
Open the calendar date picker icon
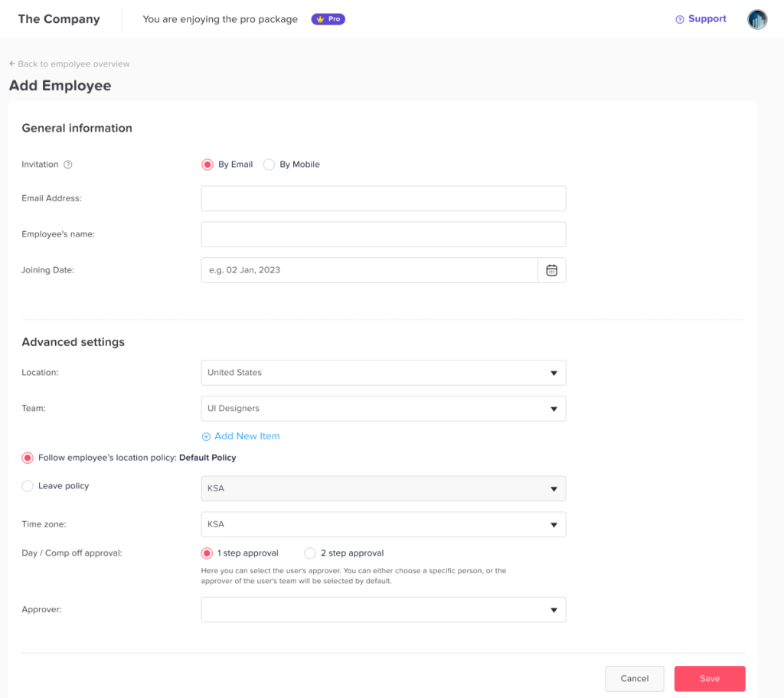click(551, 270)
